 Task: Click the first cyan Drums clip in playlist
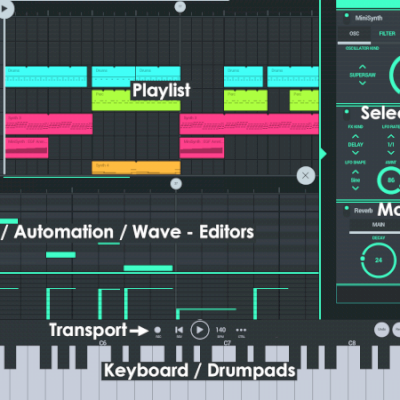[46, 77]
